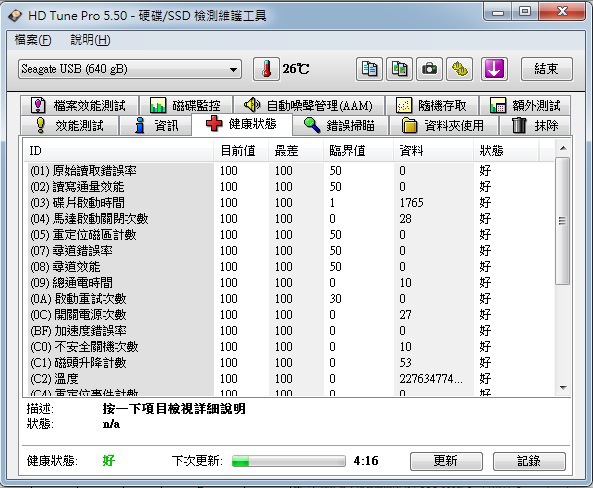Switch to the 磁碟監控 tab

coord(185,105)
